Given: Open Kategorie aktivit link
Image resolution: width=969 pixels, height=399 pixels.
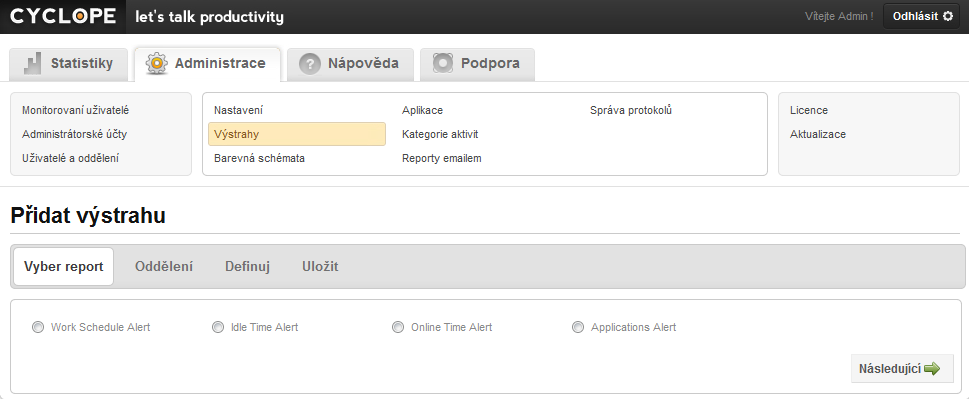Looking at the screenshot, I should [440, 134].
